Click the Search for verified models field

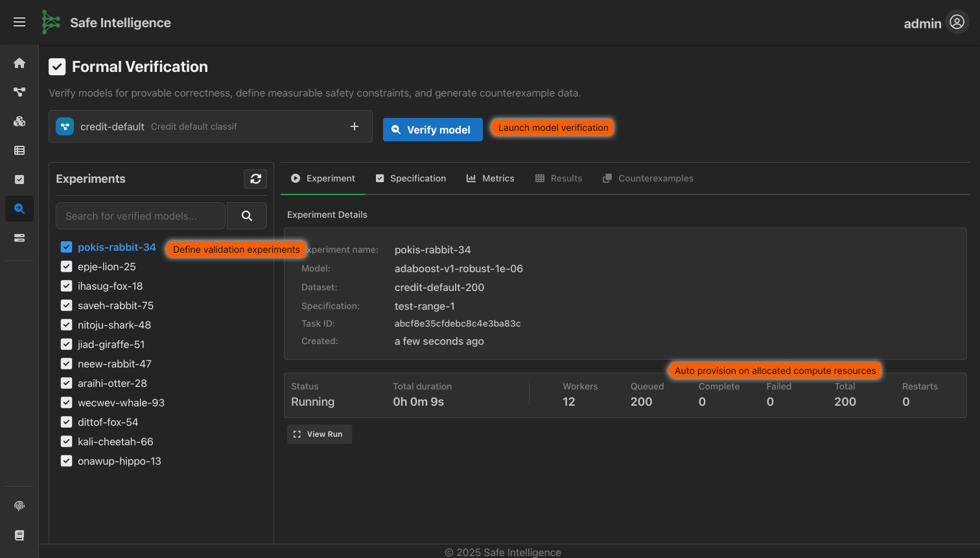pos(141,216)
